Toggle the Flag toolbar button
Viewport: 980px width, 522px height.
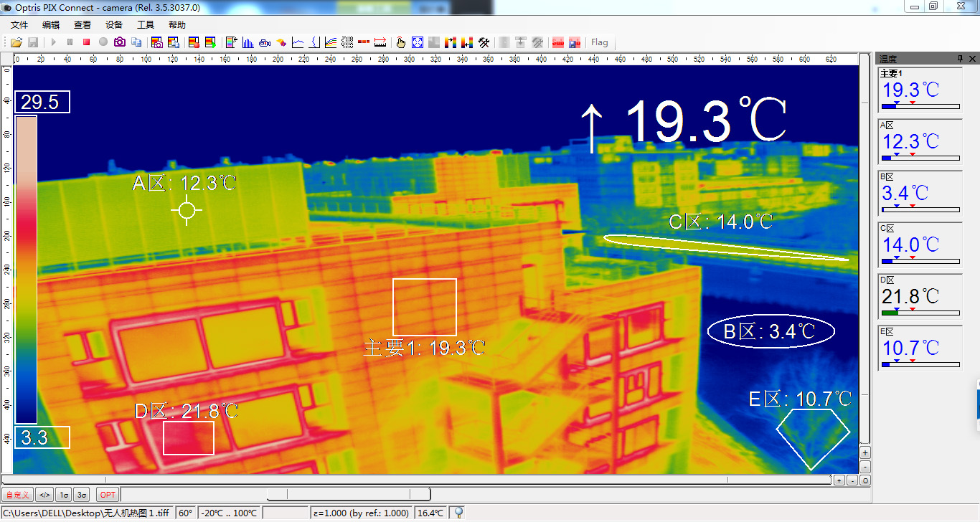pos(599,42)
